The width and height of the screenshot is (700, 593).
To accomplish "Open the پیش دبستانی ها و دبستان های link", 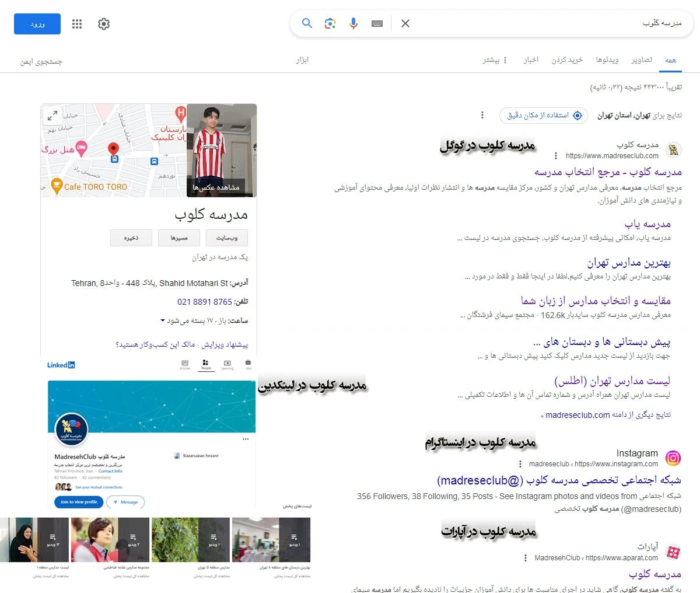I will (601, 342).
